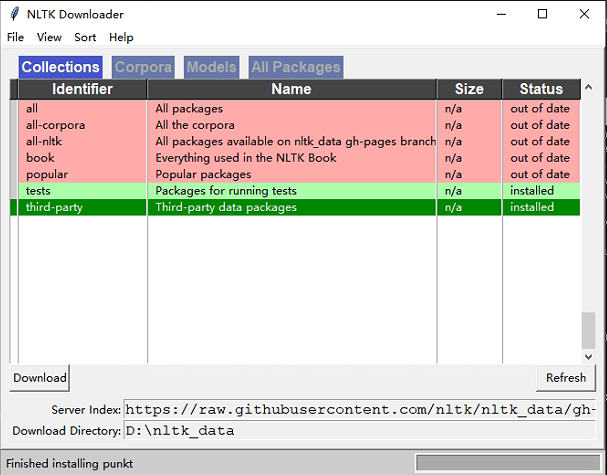Click the Download Directory field

click(360, 430)
